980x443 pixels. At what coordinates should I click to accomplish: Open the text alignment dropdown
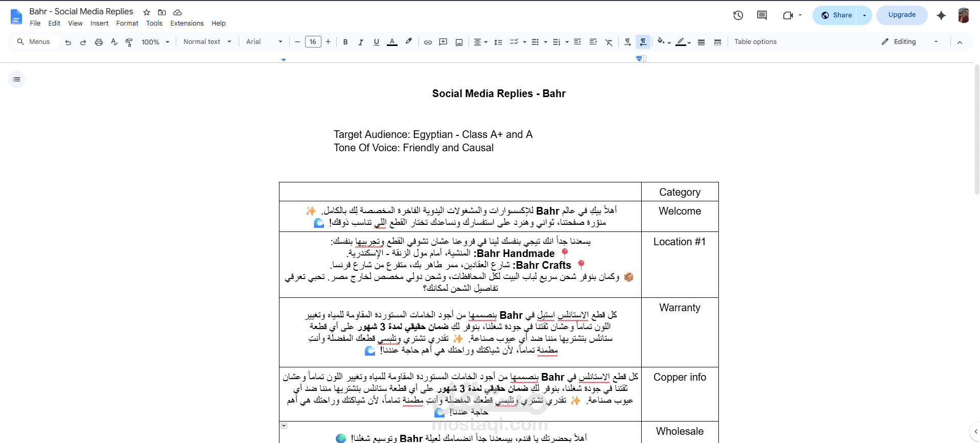[x=480, y=42]
